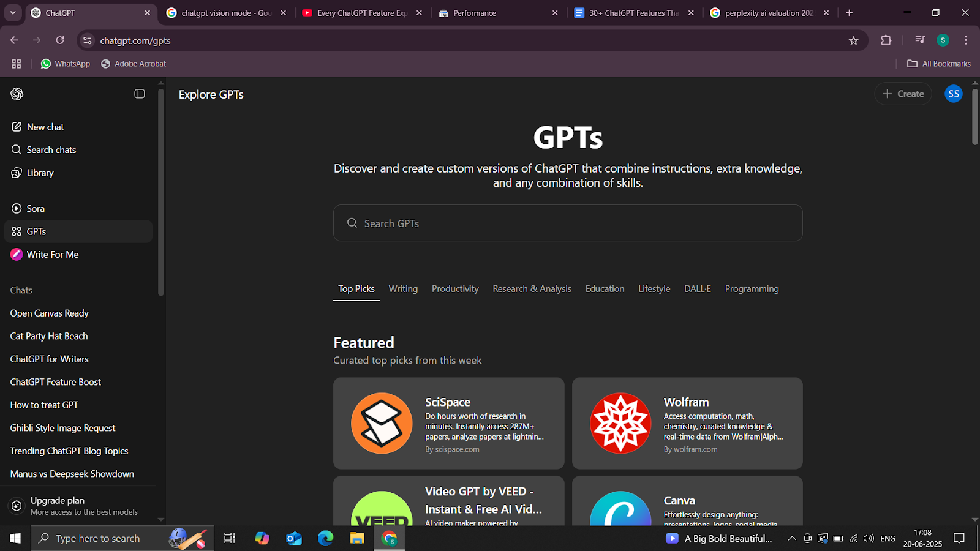Switch to the Writing tab
This screenshot has width=980, height=551.
pos(403,289)
